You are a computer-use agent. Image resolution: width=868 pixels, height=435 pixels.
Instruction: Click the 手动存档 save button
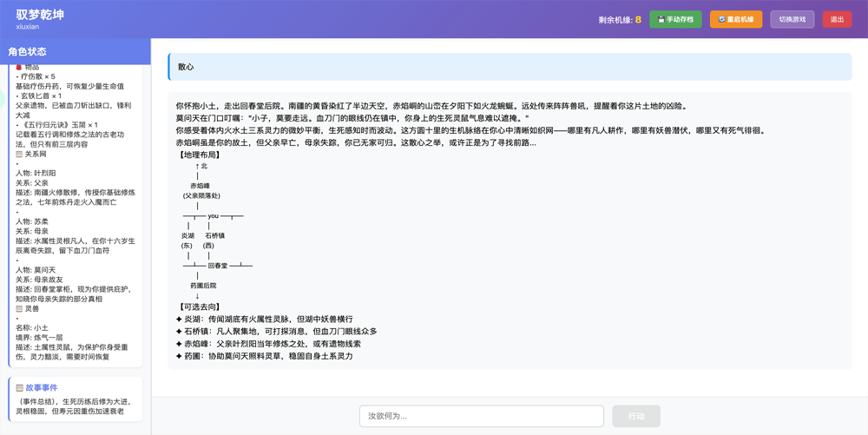pos(675,19)
